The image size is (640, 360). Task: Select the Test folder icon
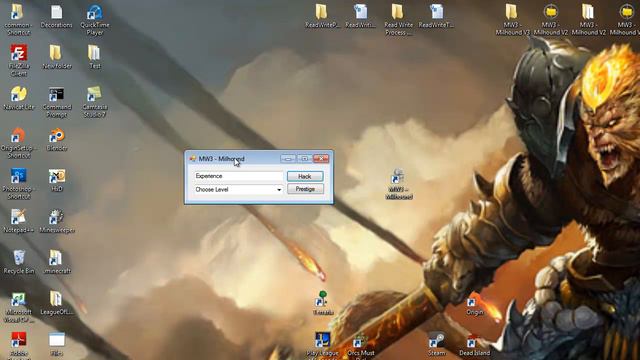[x=94, y=57]
